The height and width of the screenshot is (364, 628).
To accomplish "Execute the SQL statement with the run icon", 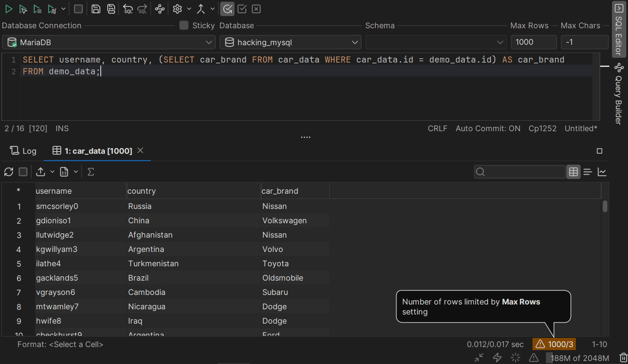I will (x=9, y=9).
